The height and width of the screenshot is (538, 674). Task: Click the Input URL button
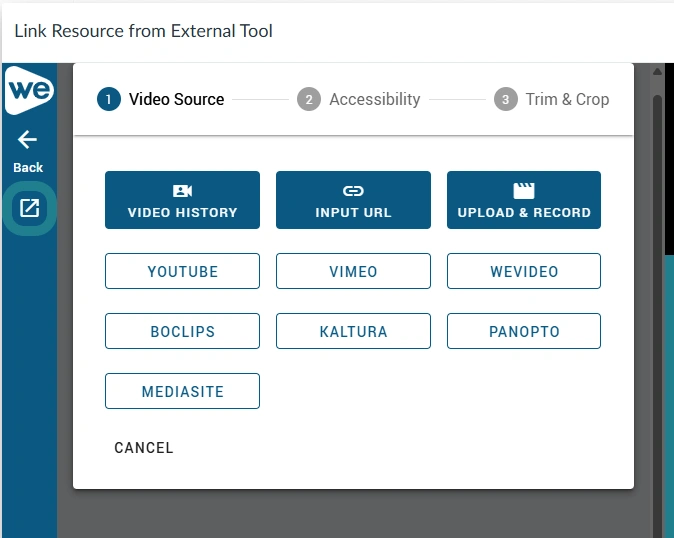point(353,200)
